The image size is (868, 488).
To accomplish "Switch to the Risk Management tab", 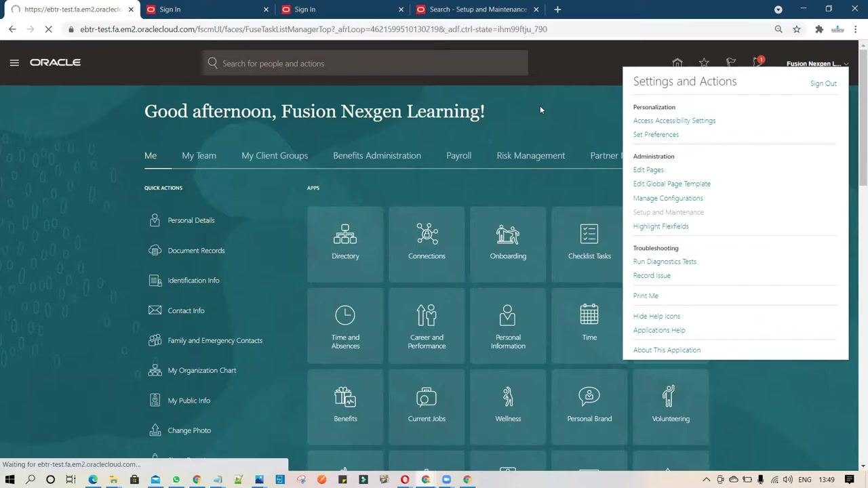I will click(530, 155).
